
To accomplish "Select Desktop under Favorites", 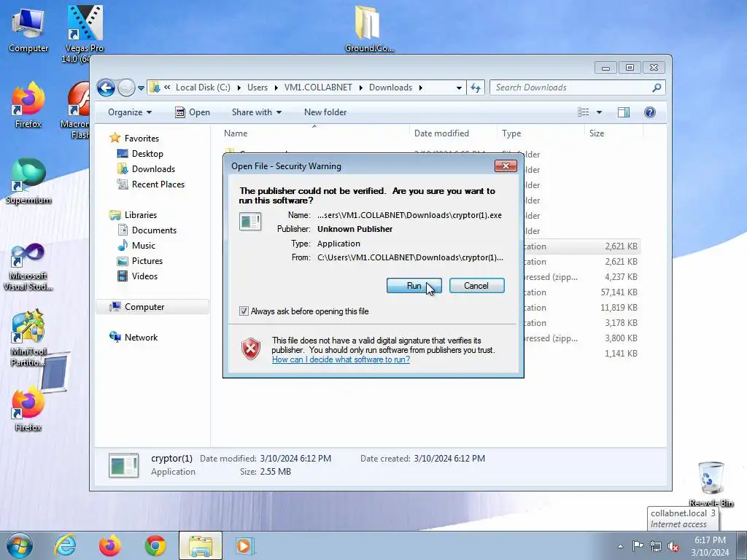I will (147, 154).
